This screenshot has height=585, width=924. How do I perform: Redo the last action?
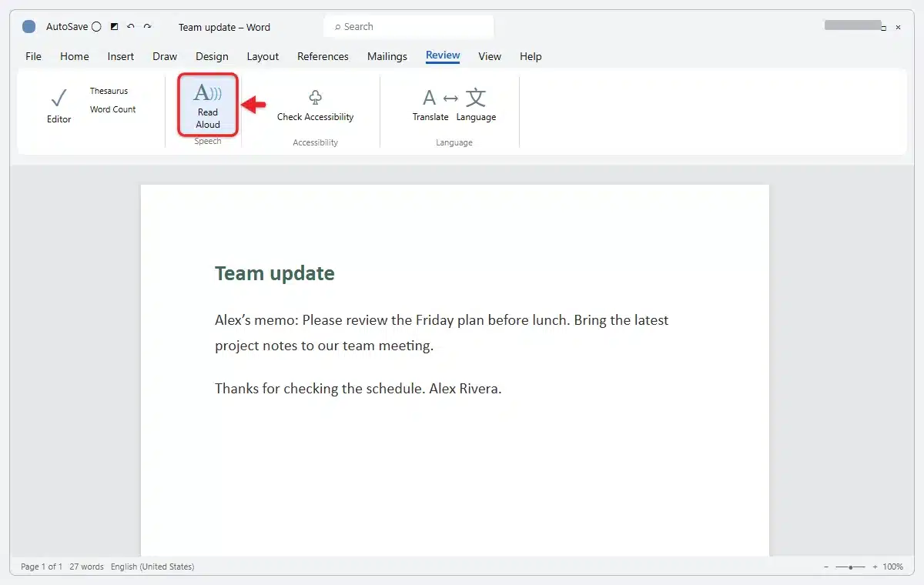pyautogui.click(x=147, y=27)
